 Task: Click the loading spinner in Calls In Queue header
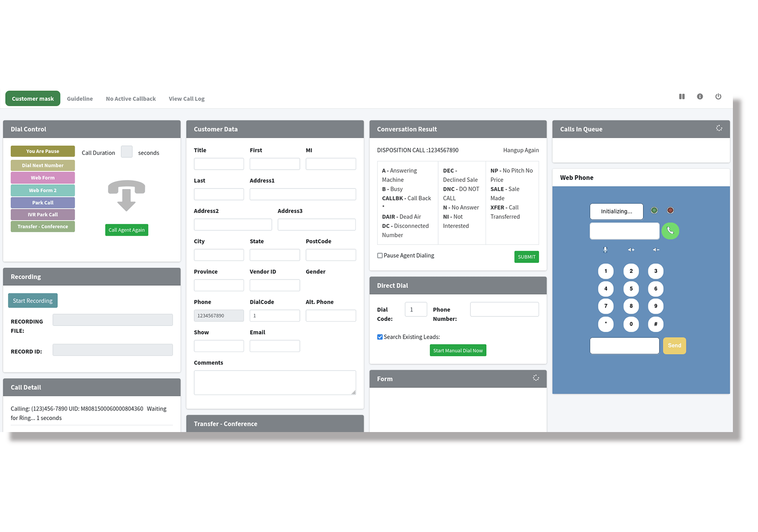click(719, 128)
